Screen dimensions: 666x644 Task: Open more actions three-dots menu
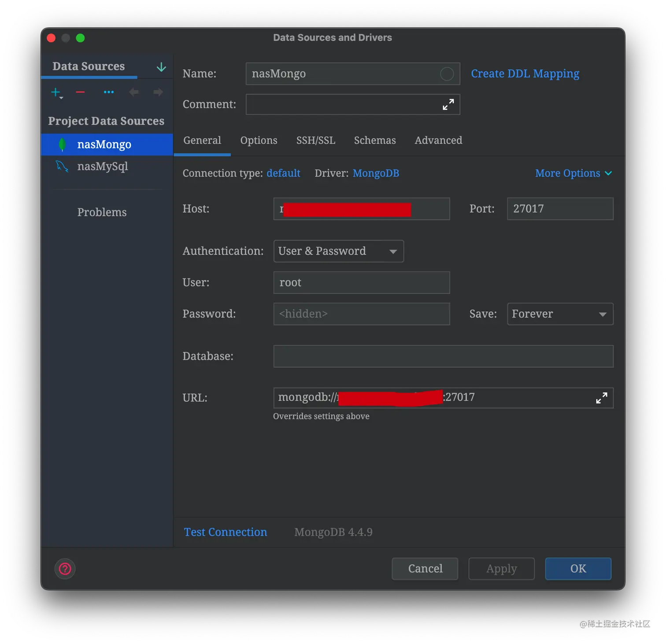pos(109,92)
